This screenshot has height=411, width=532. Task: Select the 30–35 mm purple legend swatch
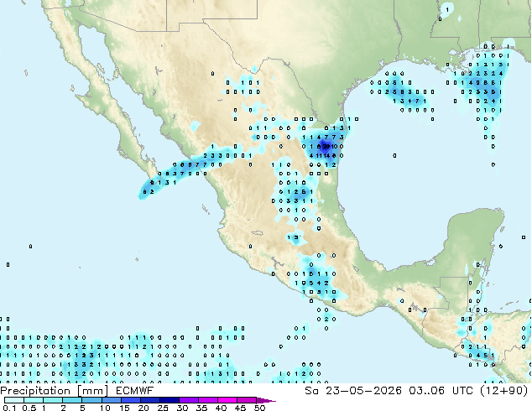click(x=188, y=400)
